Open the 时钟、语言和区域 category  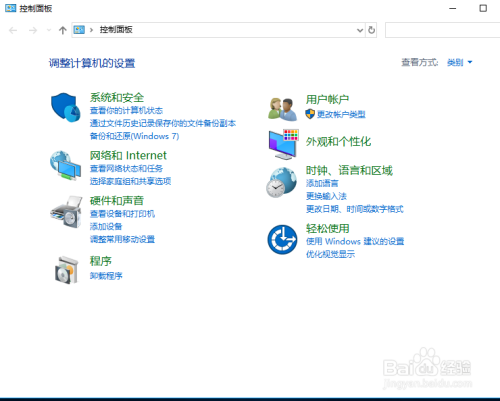point(349,170)
